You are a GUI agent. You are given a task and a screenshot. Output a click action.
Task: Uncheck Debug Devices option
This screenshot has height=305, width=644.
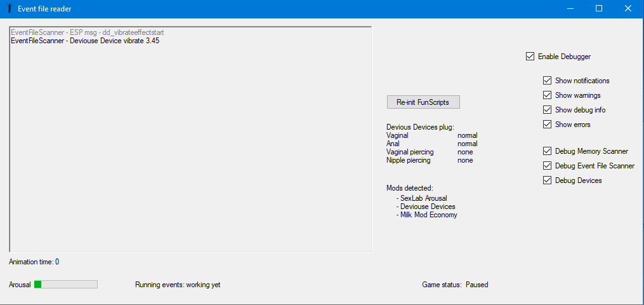[x=547, y=180]
